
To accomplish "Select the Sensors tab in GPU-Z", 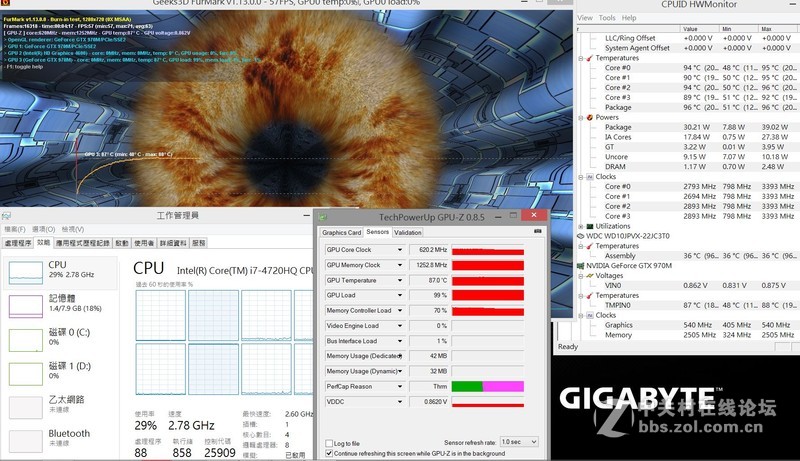I will pos(378,232).
